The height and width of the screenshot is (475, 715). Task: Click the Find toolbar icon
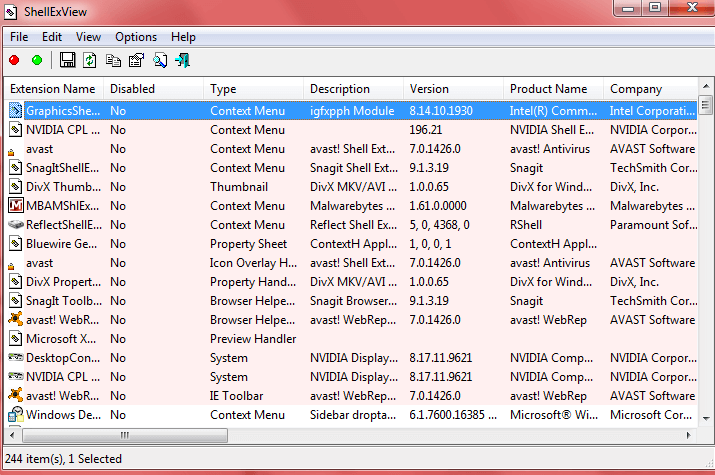160,60
